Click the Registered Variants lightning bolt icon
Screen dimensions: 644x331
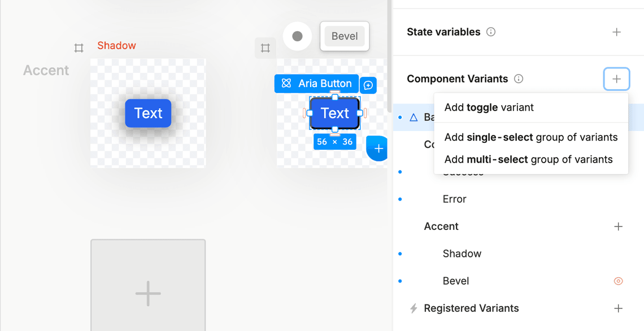click(x=414, y=308)
